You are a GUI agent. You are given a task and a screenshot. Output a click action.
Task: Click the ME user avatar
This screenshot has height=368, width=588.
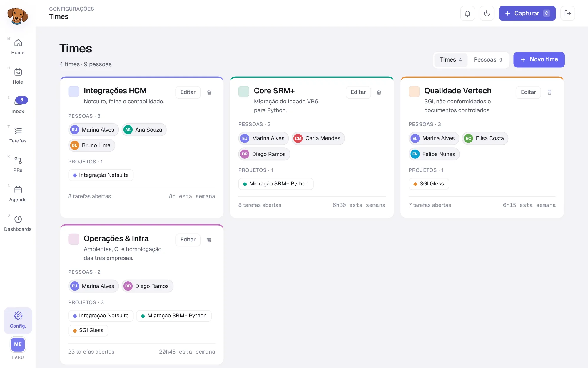(18, 344)
